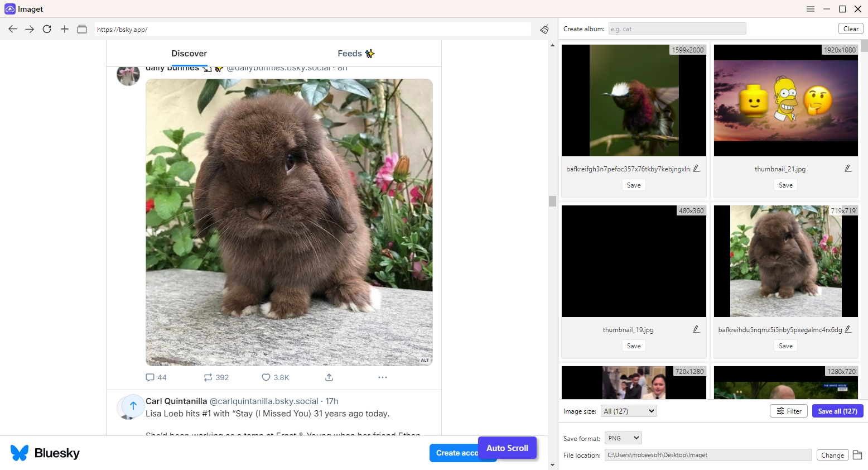868x470 pixels.
Task: Select the 719x719 bunny thumbnail
Action: point(785,261)
